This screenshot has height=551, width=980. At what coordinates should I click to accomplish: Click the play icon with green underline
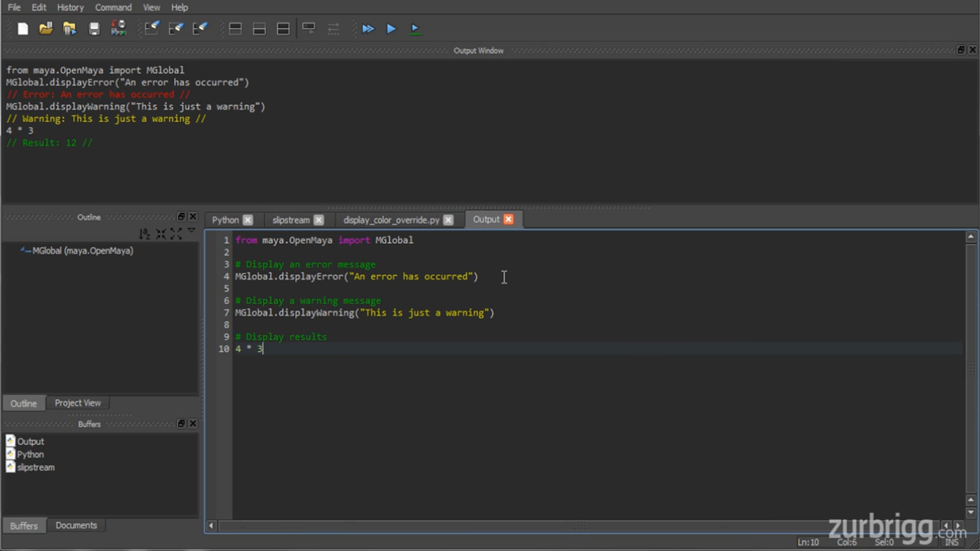click(415, 29)
